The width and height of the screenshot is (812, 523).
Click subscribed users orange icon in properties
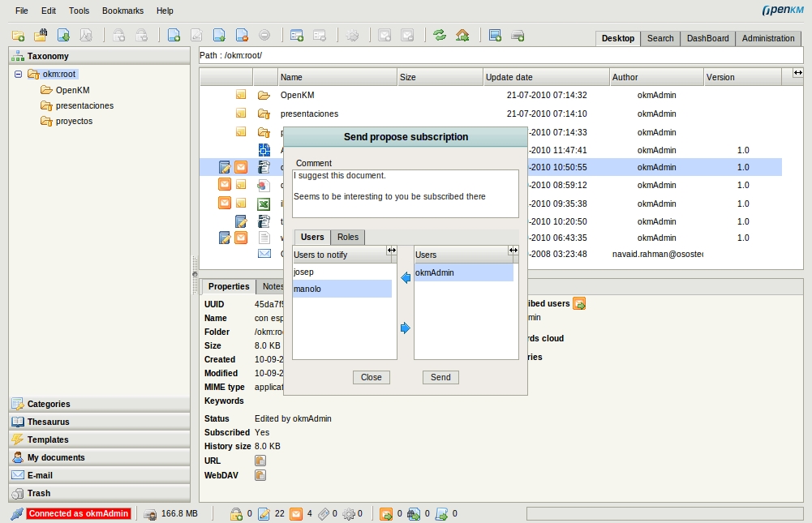579,303
